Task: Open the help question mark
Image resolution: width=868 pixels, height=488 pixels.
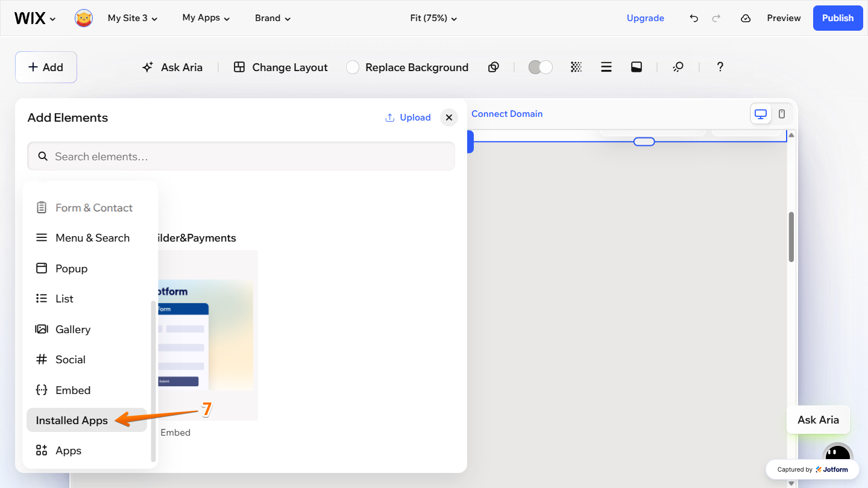Action: click(x=720, y=67)
